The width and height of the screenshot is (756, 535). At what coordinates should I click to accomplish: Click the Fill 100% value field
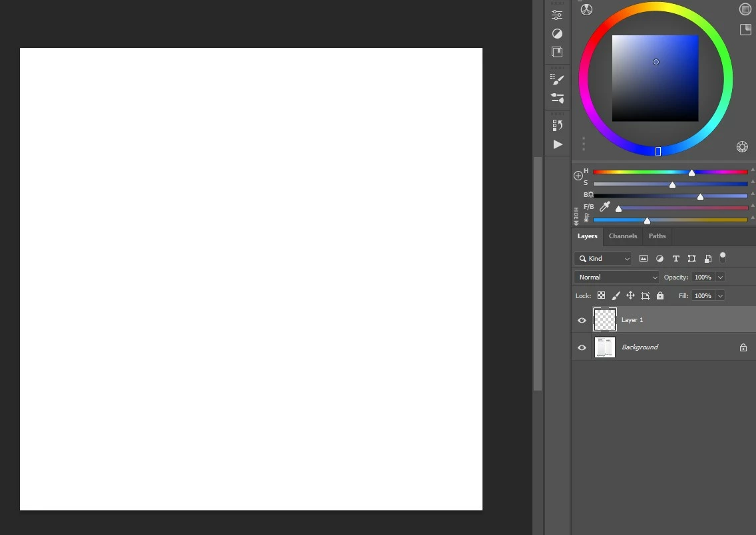pyautogui.click(x=703, y=296)
